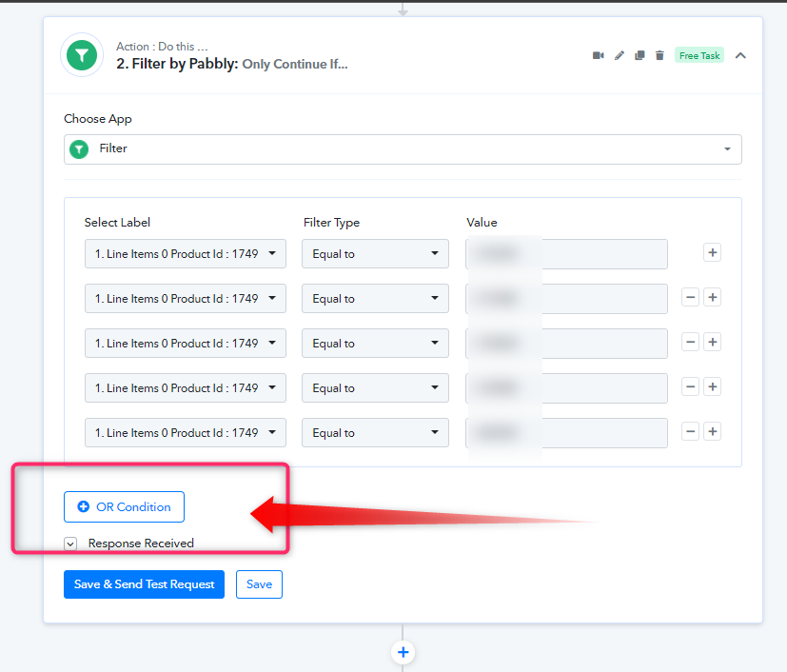Open fifth row Equal to filter type
787x672 pixels.
[375, 432]
